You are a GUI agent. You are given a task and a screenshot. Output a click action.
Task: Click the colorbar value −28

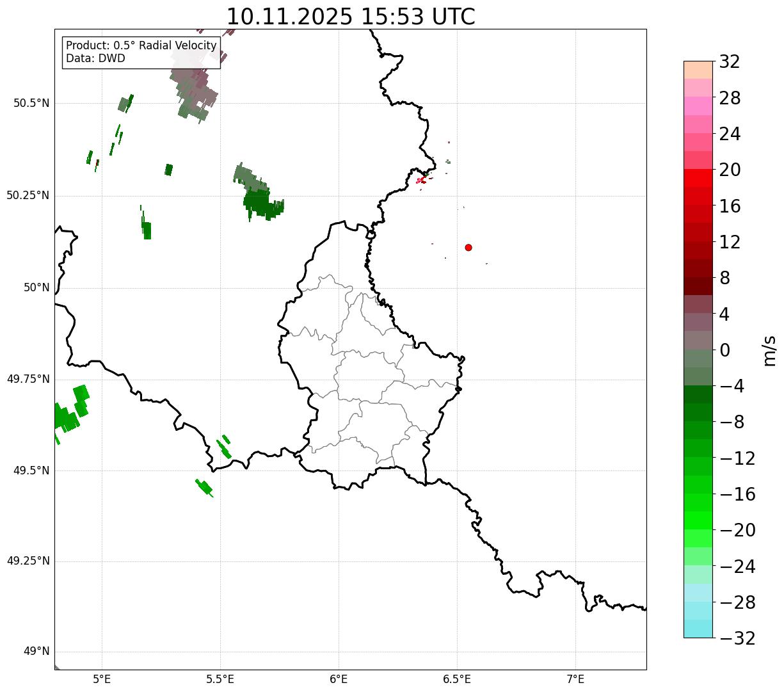coord(737,602)
